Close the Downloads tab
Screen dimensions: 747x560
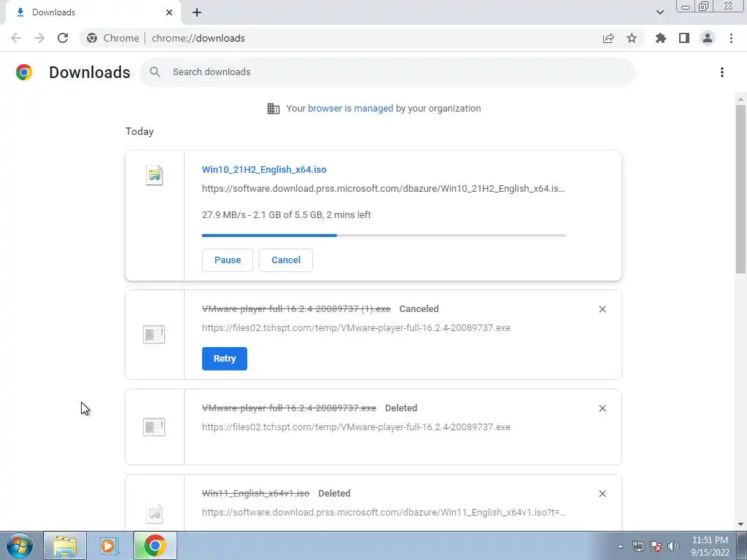coord(169,12)
